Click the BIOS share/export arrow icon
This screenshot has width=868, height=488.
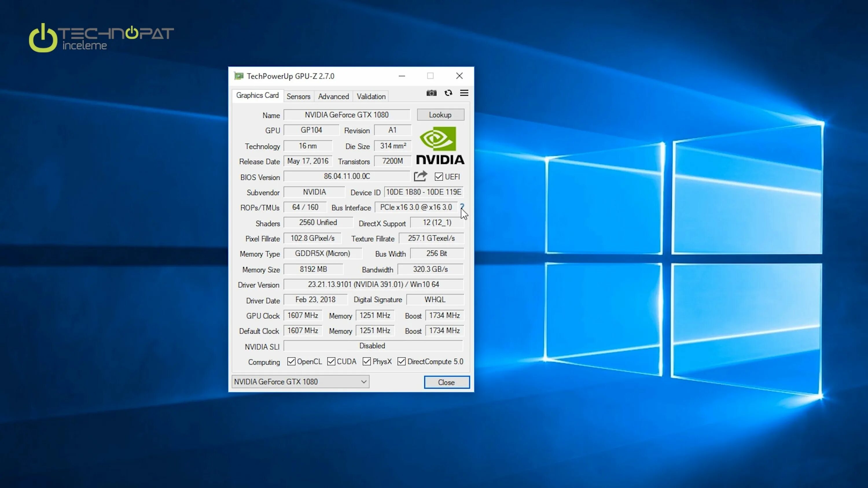[x=420, y=176]
